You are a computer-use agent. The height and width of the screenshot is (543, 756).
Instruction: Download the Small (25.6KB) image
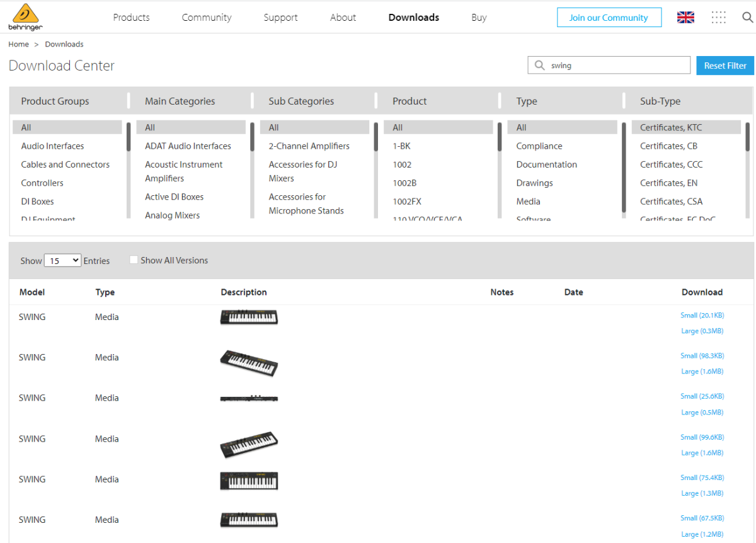coord(702,396)
